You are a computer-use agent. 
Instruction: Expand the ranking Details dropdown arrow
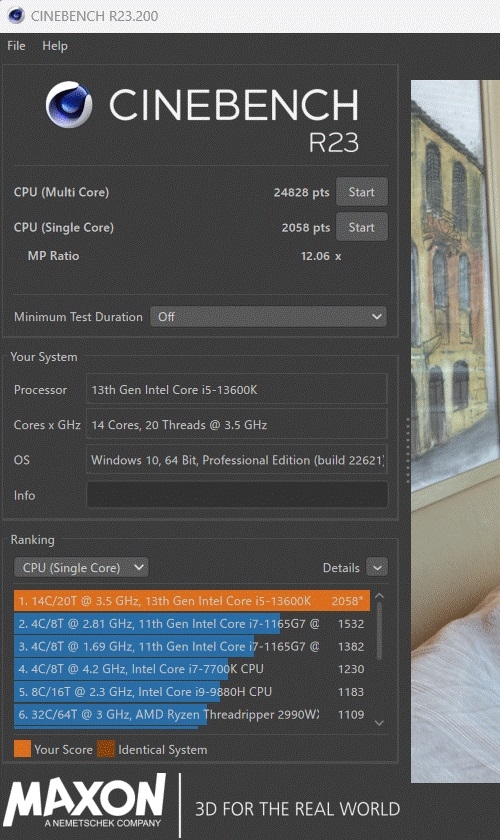coord(377,567)
